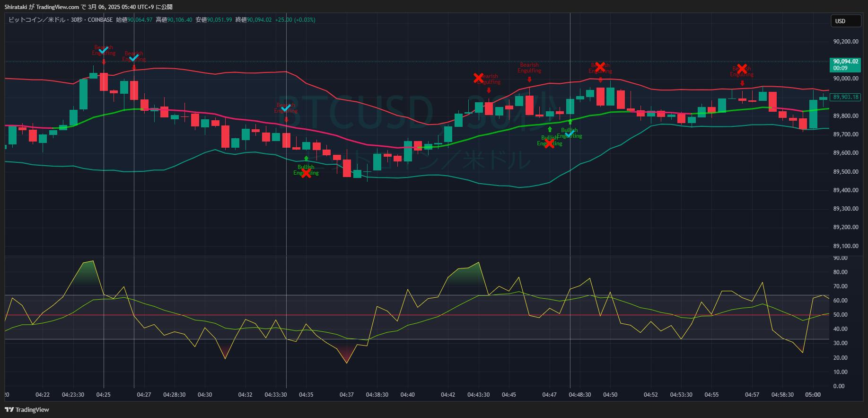The height and width of the screenshot is (418, 868).
Task: Click the 04:52 time axis label
Action: tap(651, 395)
